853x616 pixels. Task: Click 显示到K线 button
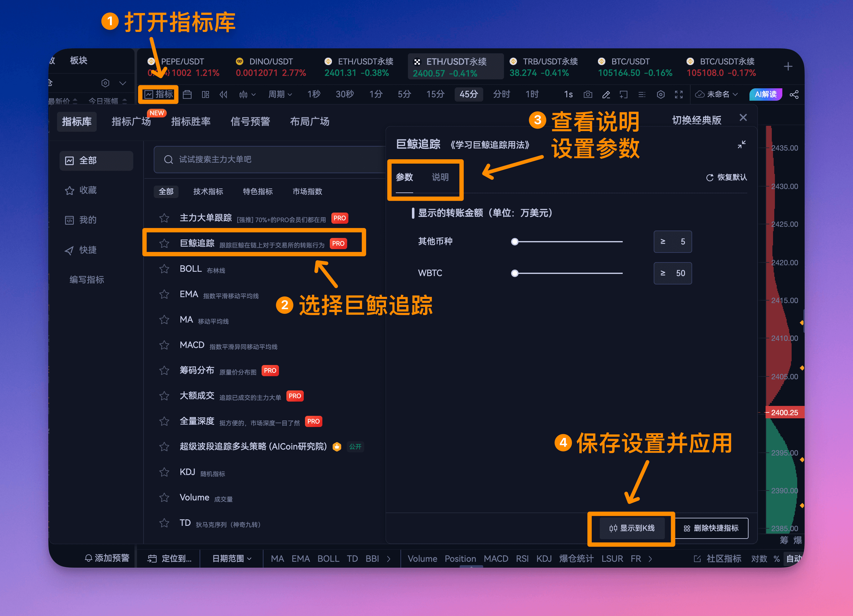(632, 528)
